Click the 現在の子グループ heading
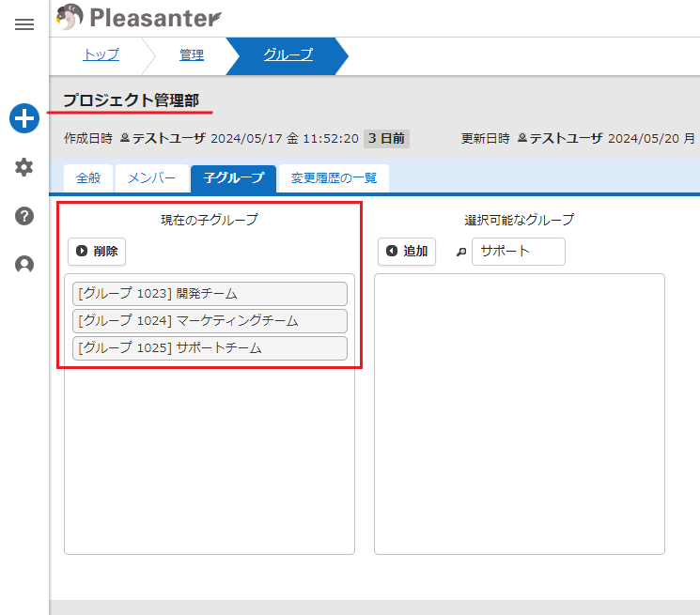This screenshot has width=700, height=615. (x=210, y=220)
